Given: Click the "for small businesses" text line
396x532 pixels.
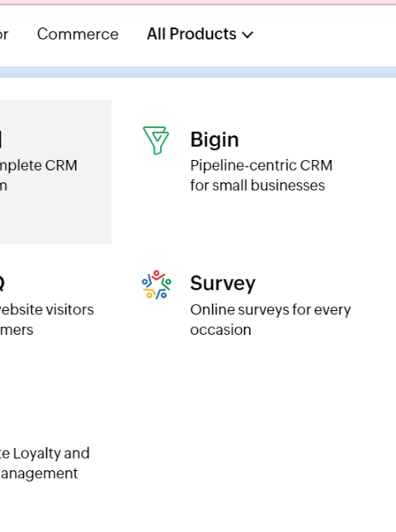Looking at the screenshot, I should (257, 186).
